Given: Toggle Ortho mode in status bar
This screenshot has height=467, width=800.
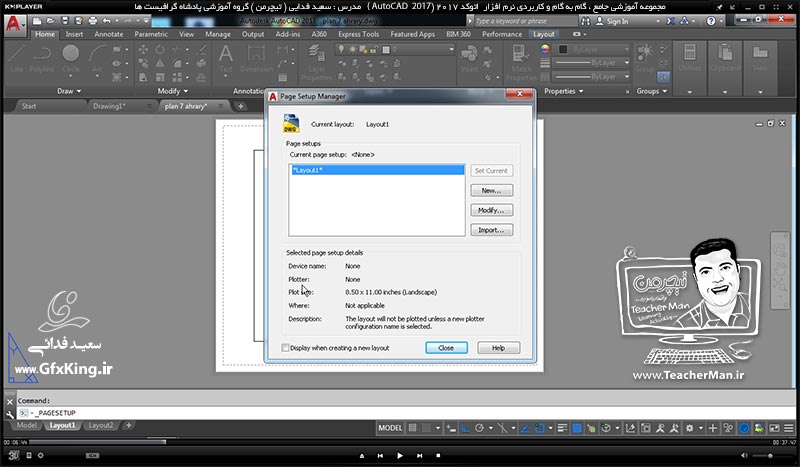Looking at the screenshot, I should 465,428.
